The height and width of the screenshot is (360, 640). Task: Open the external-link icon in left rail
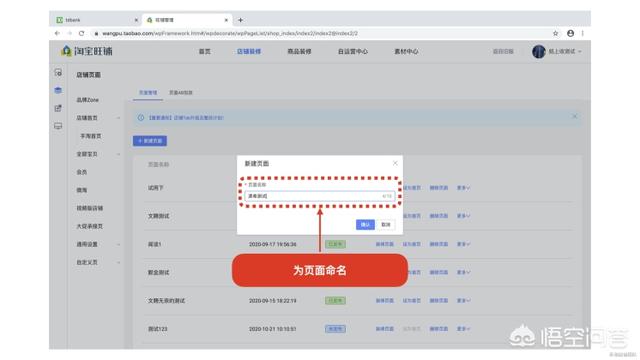58,108
